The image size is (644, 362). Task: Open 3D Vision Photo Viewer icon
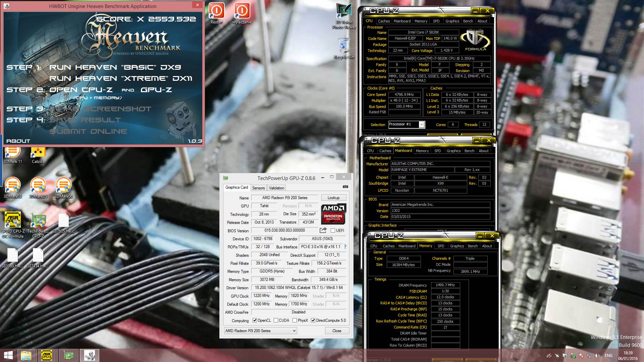[344, 16]
